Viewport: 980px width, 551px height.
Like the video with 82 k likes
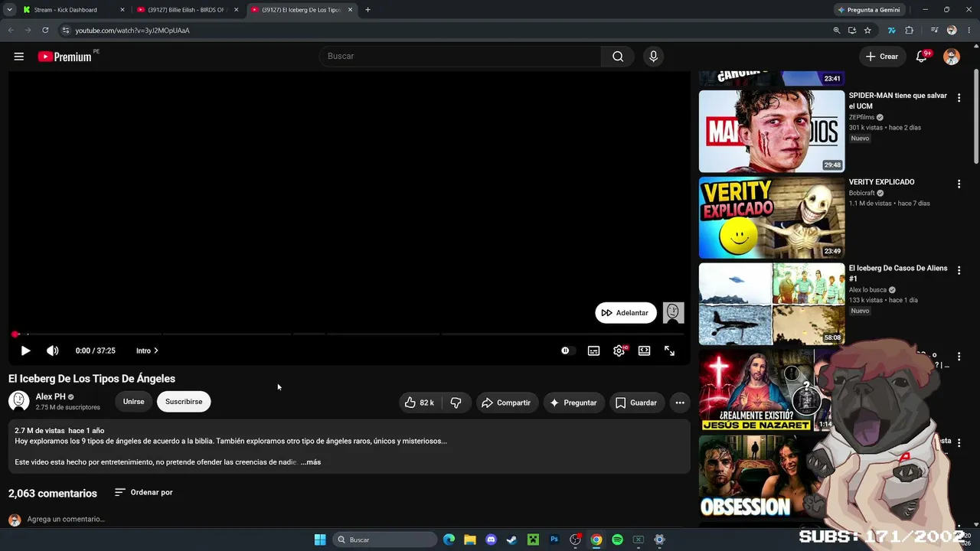click(420, 403)
